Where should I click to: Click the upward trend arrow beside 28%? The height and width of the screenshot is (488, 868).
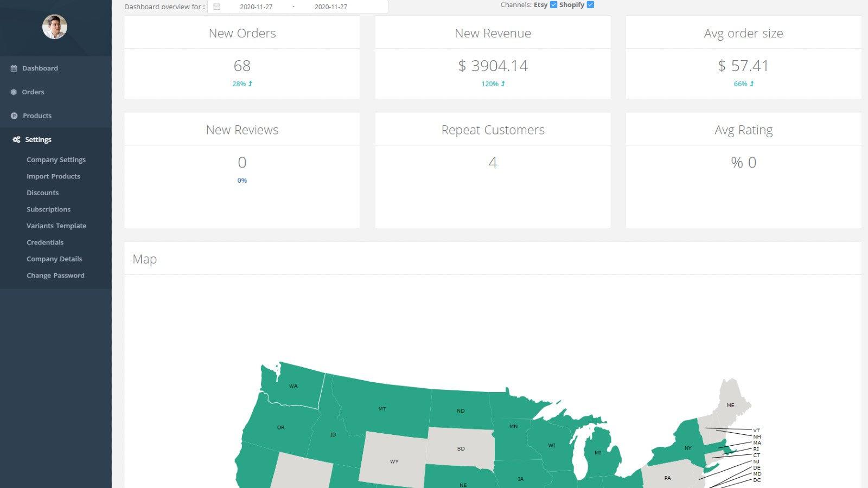250,84
